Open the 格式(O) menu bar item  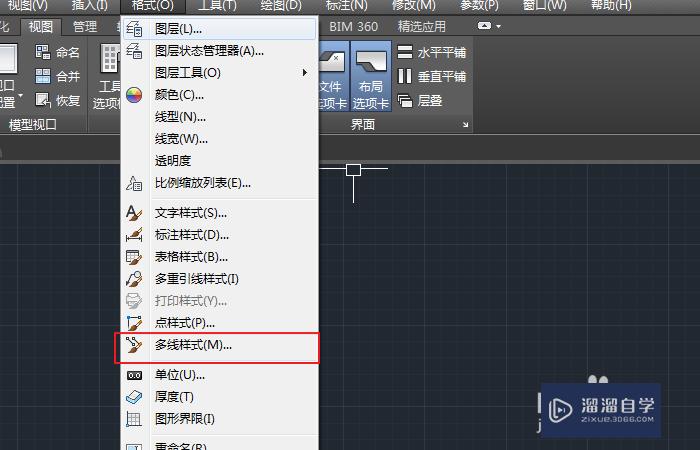tap(153, 5)
